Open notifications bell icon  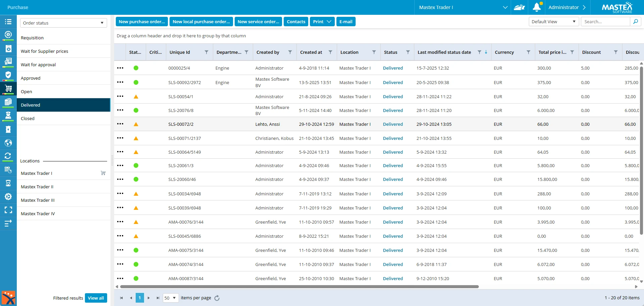pyautogui.click(x=537, y=7)
